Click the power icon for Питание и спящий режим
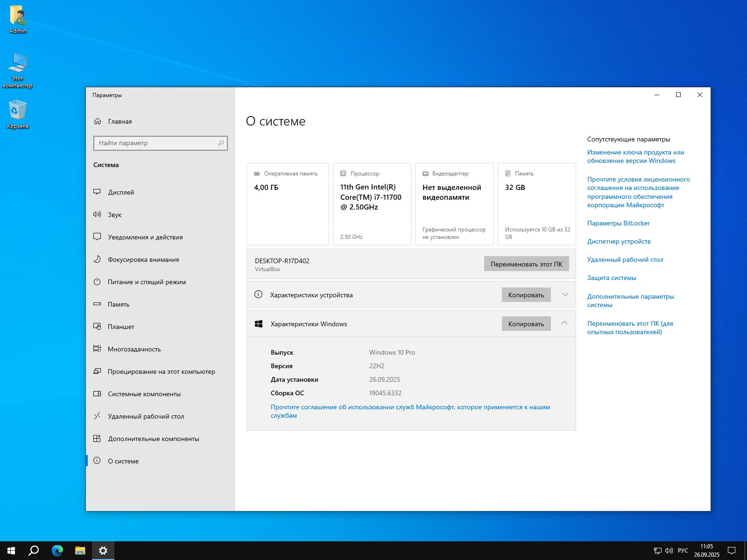The height and width of the screenshot is (560, 747). tap(97, 282)
